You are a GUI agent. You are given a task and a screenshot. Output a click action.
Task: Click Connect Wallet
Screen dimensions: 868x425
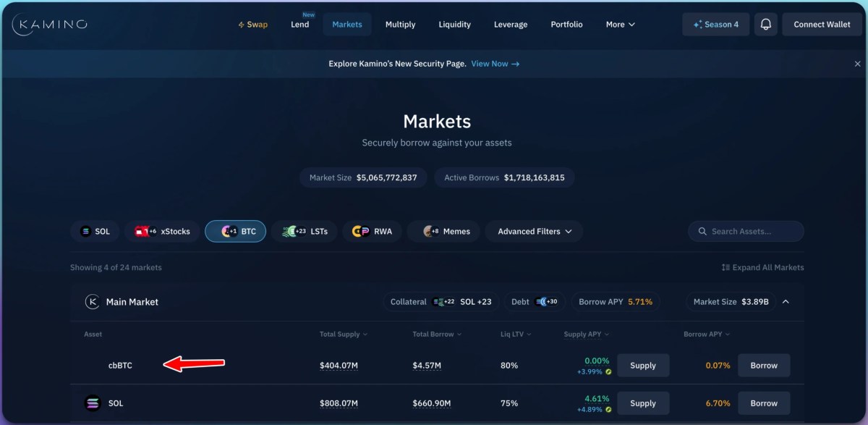822,25
